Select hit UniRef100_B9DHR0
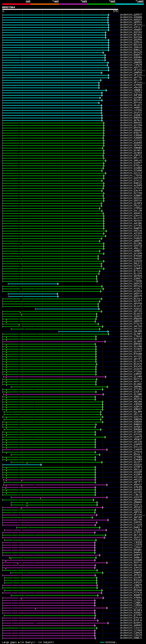146x644 pixels. [x=131, y=58]
